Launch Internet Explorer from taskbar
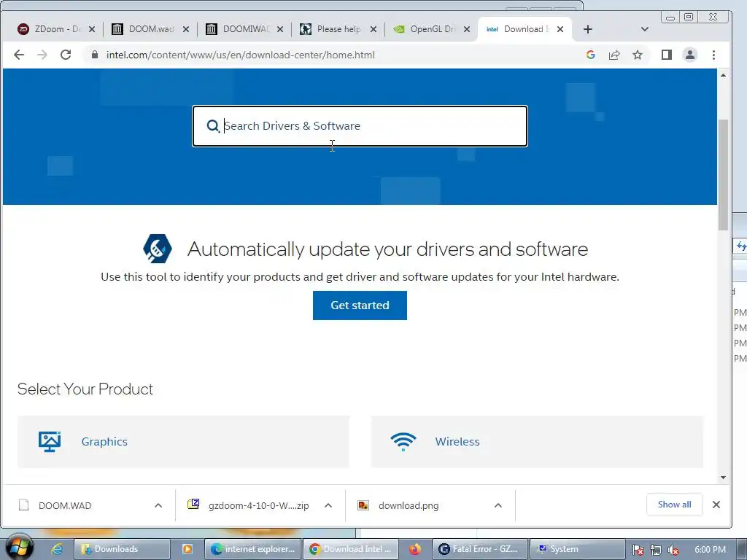This screenshot has width=747, height=560. click(x=57, y=549)
